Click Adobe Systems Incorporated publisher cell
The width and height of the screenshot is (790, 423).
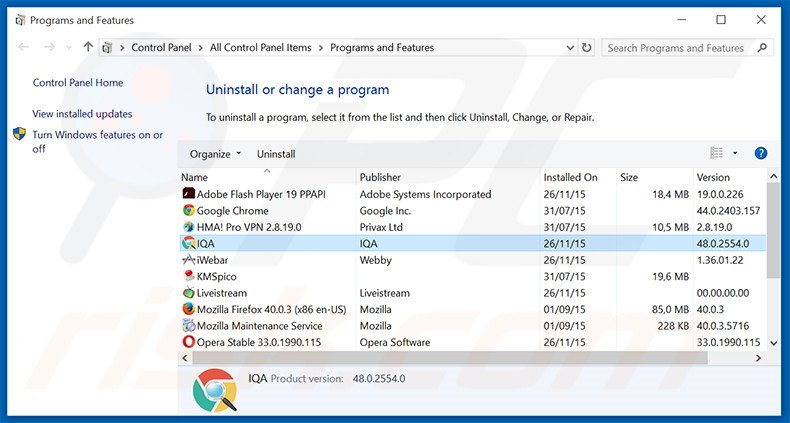click(425, 194)
